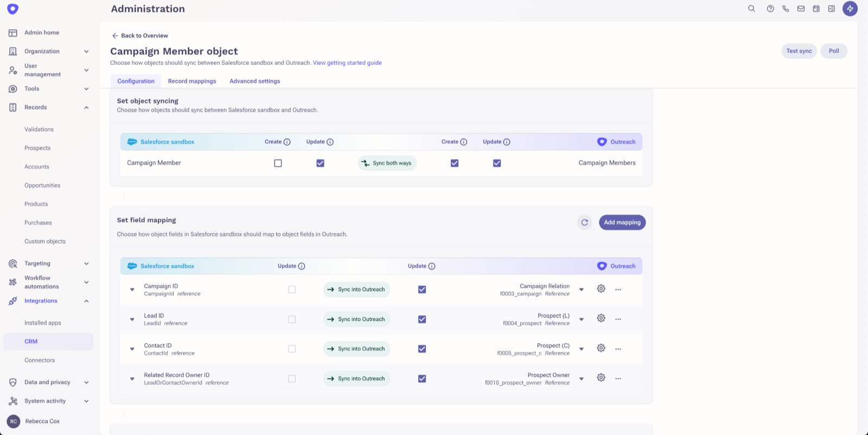The height and width of the screenshot is (435, 868).
Task: Click the purple lightning bolt icon
Action: (x=850, y=9)
